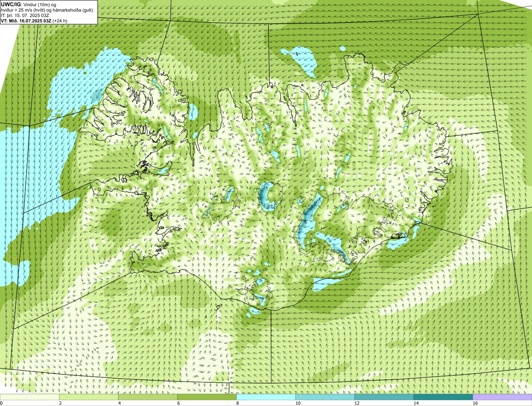Image resolution: width=532 pixels, height=406 pixels.
Task: Click the legend scale label '10'
Action: coord(298,403)
